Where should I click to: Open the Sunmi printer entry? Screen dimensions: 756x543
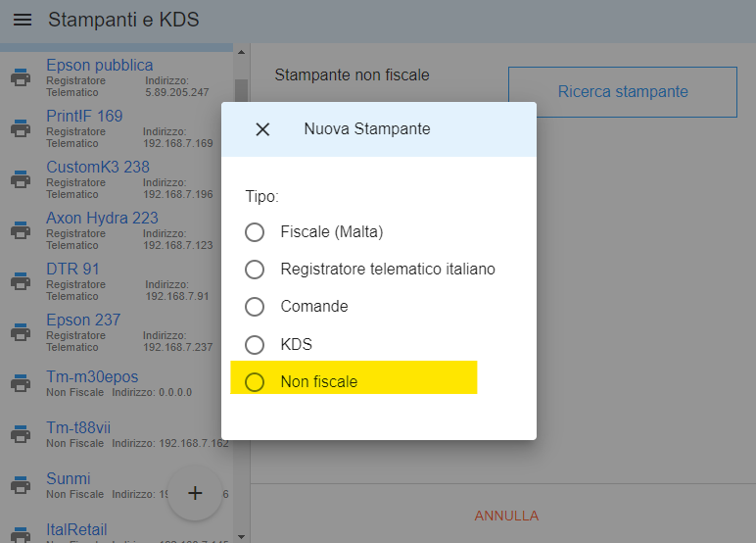pyautogui.click(x=69, y=479)
